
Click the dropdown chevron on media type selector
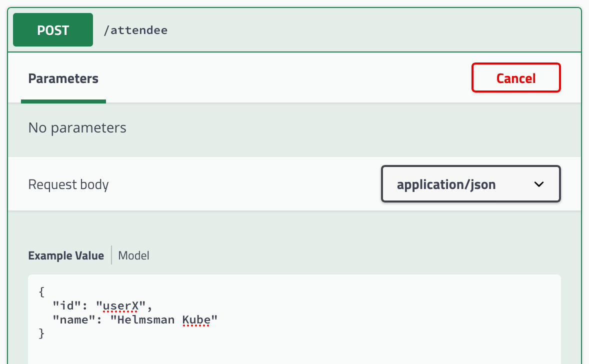click(539, 184)
